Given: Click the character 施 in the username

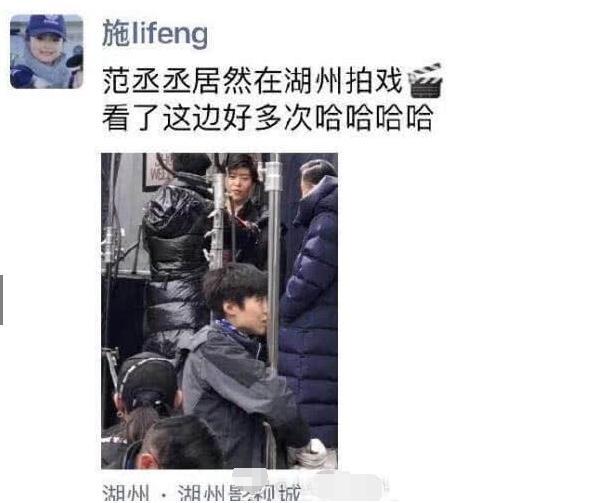Looking at the screenshot, I should tap(115, 34).
